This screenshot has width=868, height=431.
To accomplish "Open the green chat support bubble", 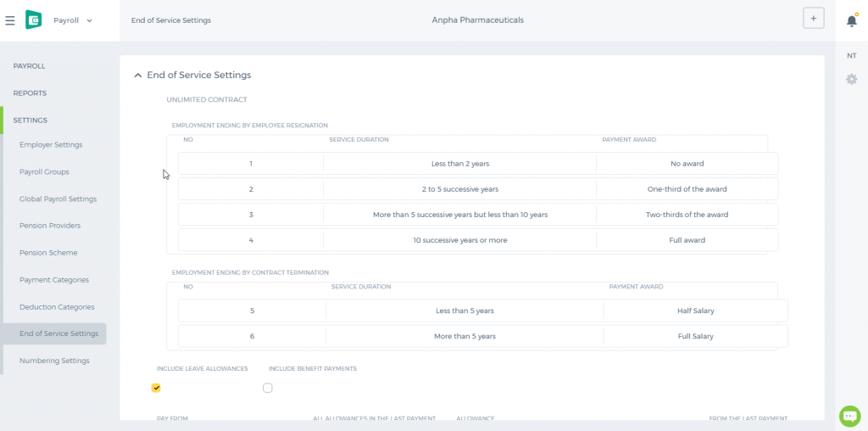I will (849, 416).
